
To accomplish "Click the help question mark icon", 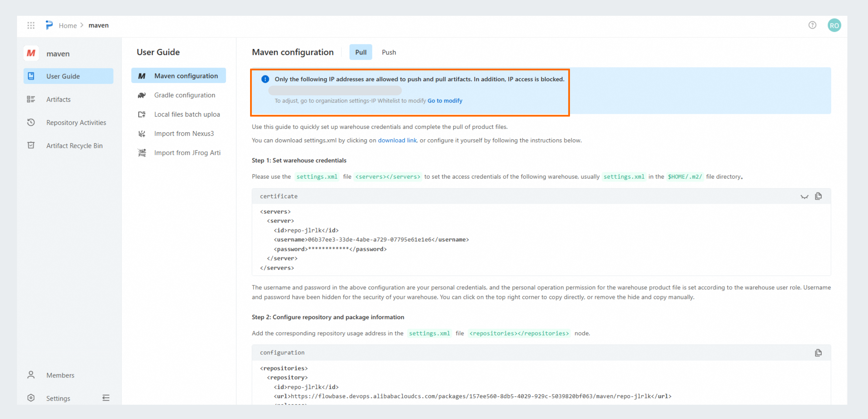I will point(812,25).
